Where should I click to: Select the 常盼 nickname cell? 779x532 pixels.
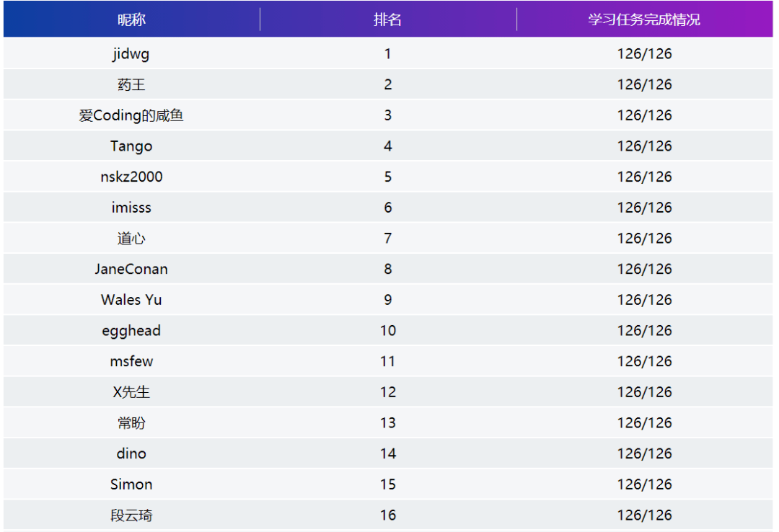[131, 423]
